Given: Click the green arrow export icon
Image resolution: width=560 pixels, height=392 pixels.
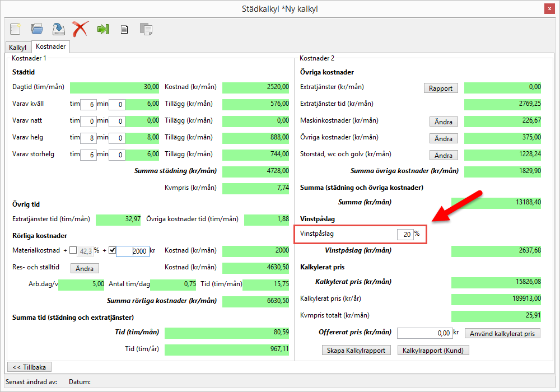Looking at the screenshot, I should pyautogui.click(x=102, y=29).
